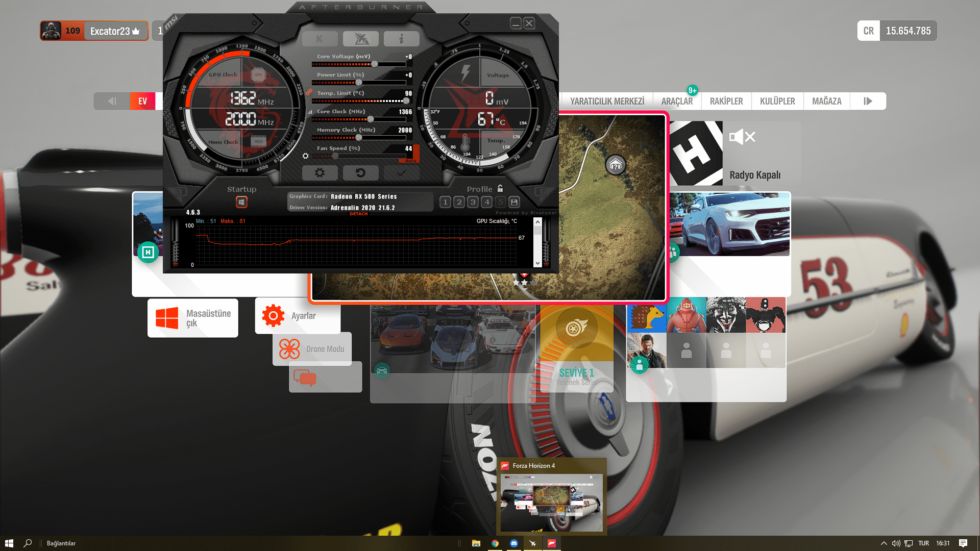
Task: Adjust the Temp. Limit slider handle
Action: tap(406, 101)
